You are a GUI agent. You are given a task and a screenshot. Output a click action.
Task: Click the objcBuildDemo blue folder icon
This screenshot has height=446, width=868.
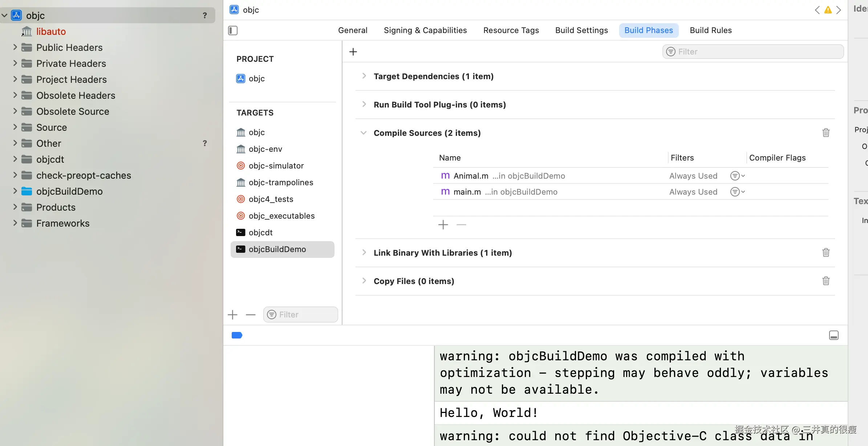[x=27, y=191]
